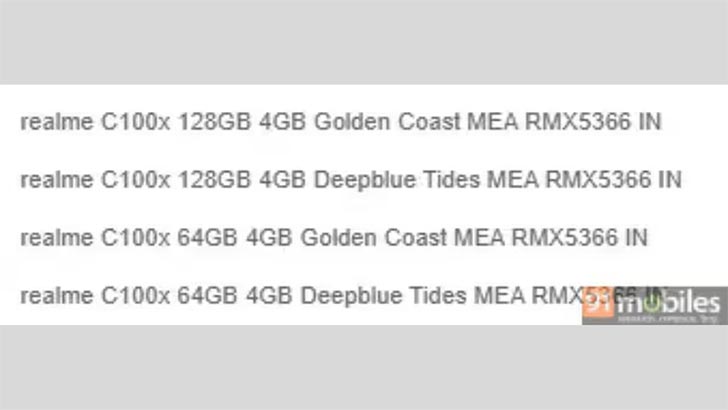Click "Deepblue Tides" in the fourth row
Image resolution: width=728 pixels, height=410 pixels.
point(383,296)
